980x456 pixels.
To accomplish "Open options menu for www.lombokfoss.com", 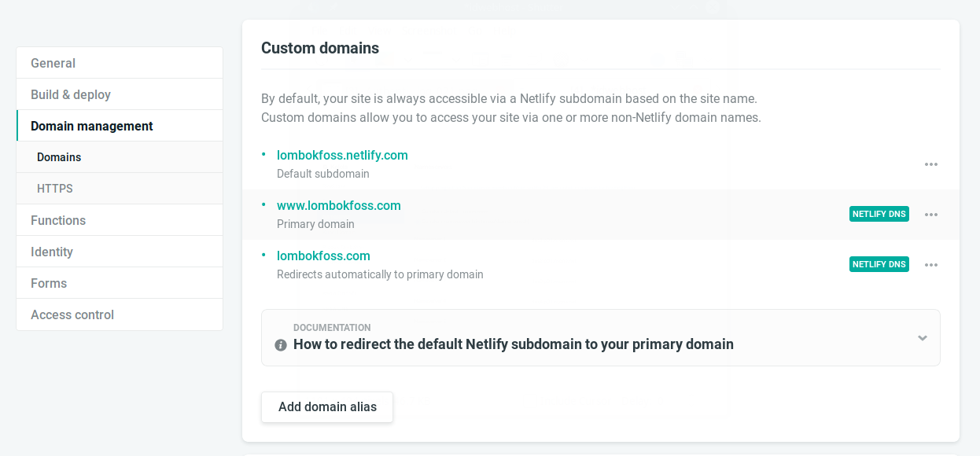I will 931,214.
